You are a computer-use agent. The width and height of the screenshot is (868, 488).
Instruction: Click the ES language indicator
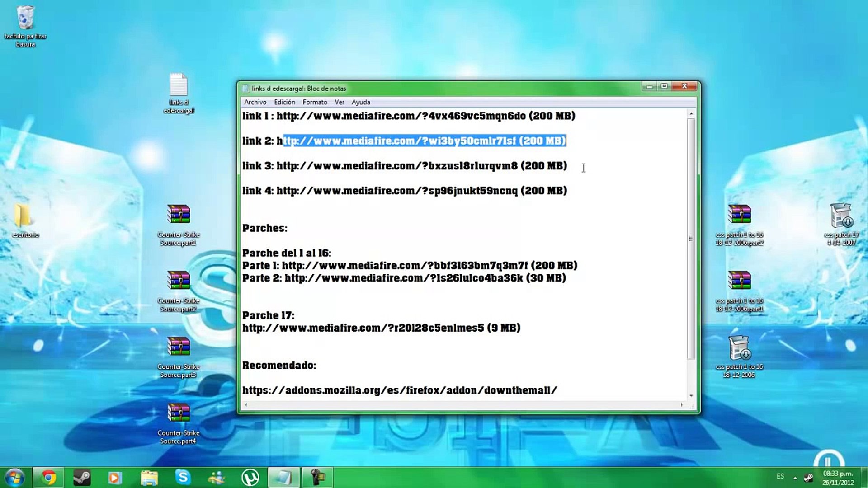tap(780, 476)
